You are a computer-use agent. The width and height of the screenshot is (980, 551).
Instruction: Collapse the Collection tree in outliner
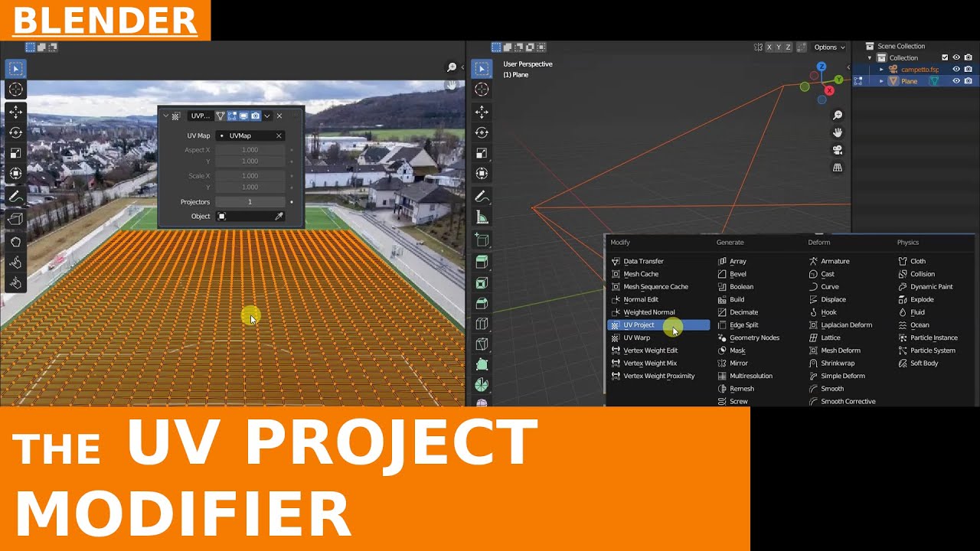(x=870, y=57)
